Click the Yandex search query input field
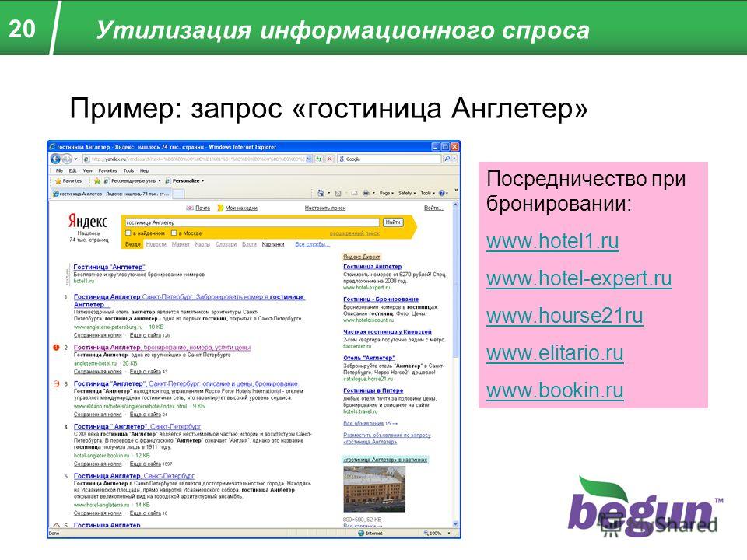 [252, 222]
